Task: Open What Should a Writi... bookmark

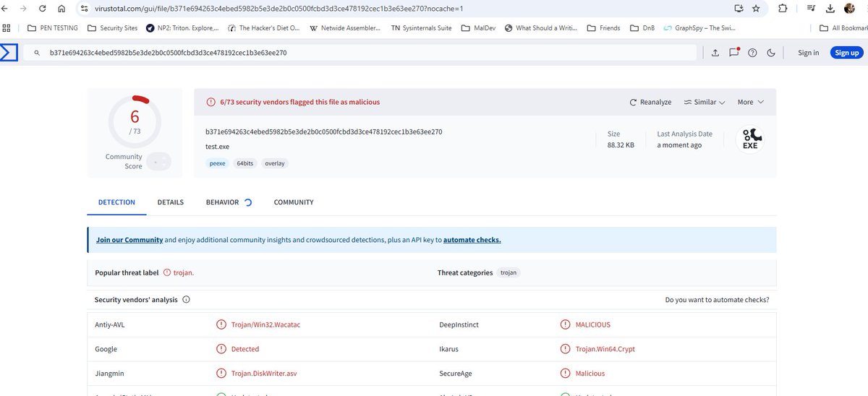Action: coord(542,28)
